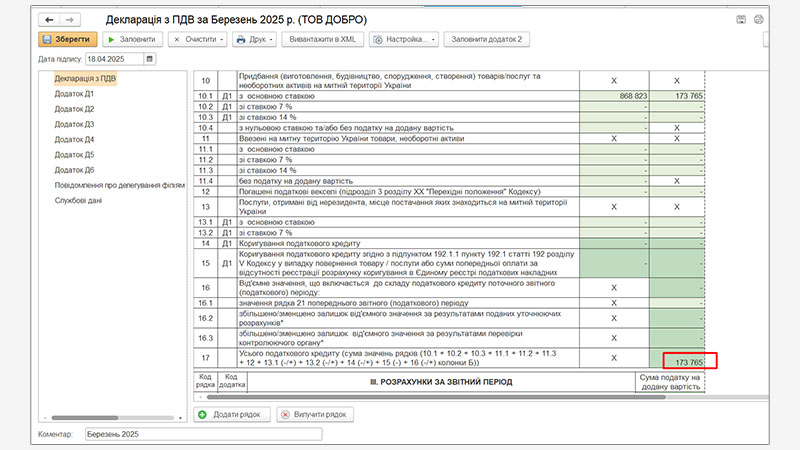Viewport: 800px width, 450px height.
Task: Click row 14 Коригування податкового кредиту
Action: pyautogui.click(x=299, y=244)
